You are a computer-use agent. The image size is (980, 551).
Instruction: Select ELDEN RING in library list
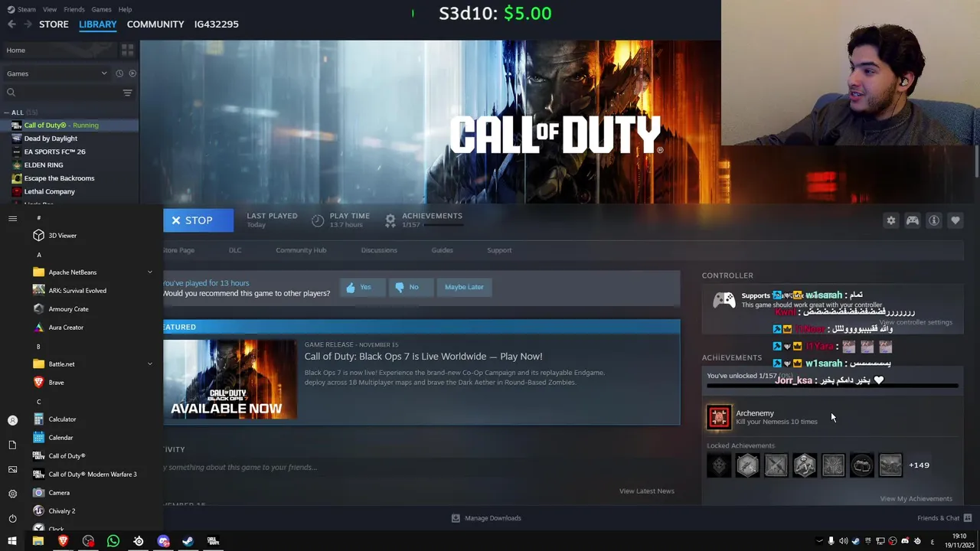pos(44,165)
